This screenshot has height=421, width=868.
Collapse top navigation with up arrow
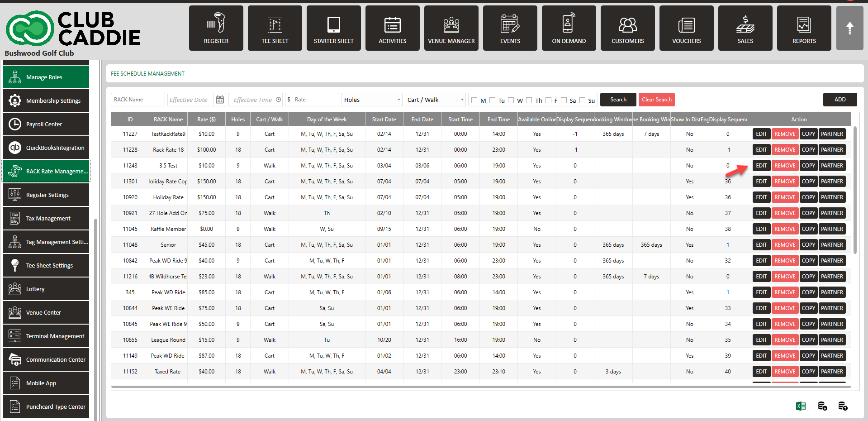(849, 28)
